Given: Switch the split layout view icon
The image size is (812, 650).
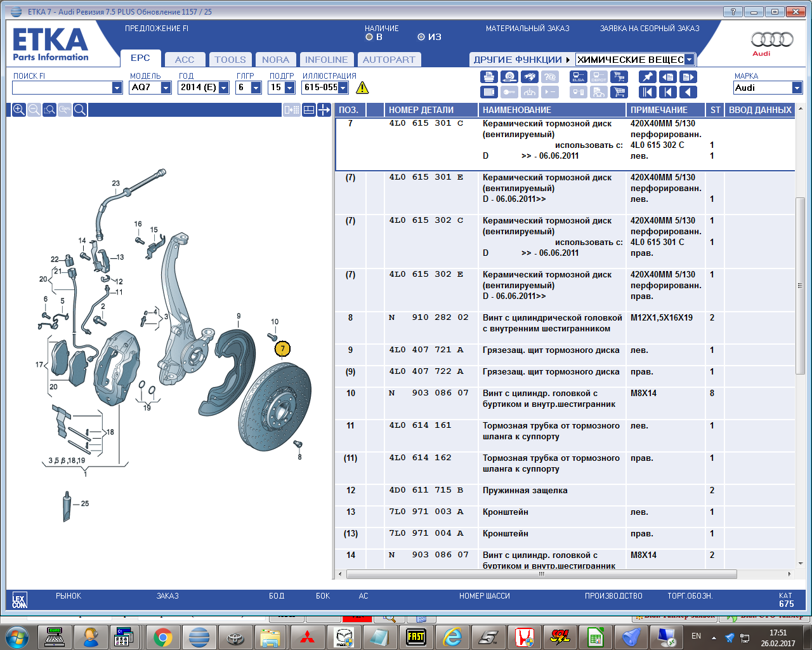Looking at the screenshot, I should tap(309, 110).
